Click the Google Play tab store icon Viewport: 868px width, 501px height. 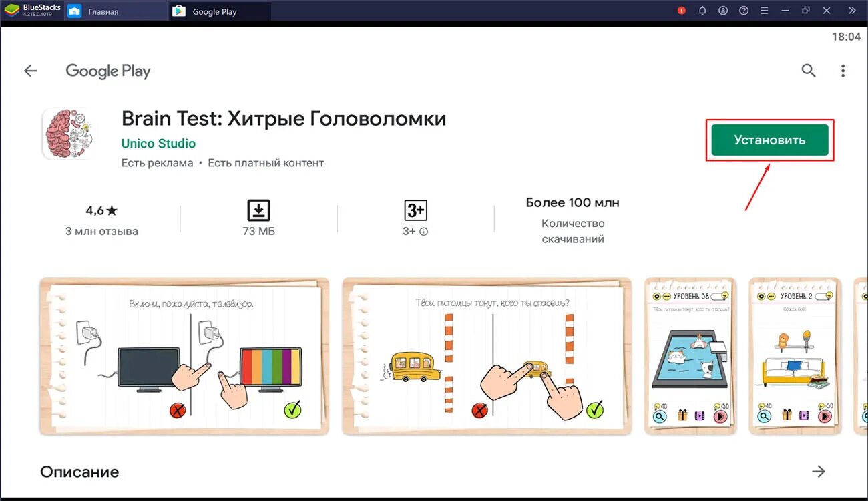click(x=179, y=11)
